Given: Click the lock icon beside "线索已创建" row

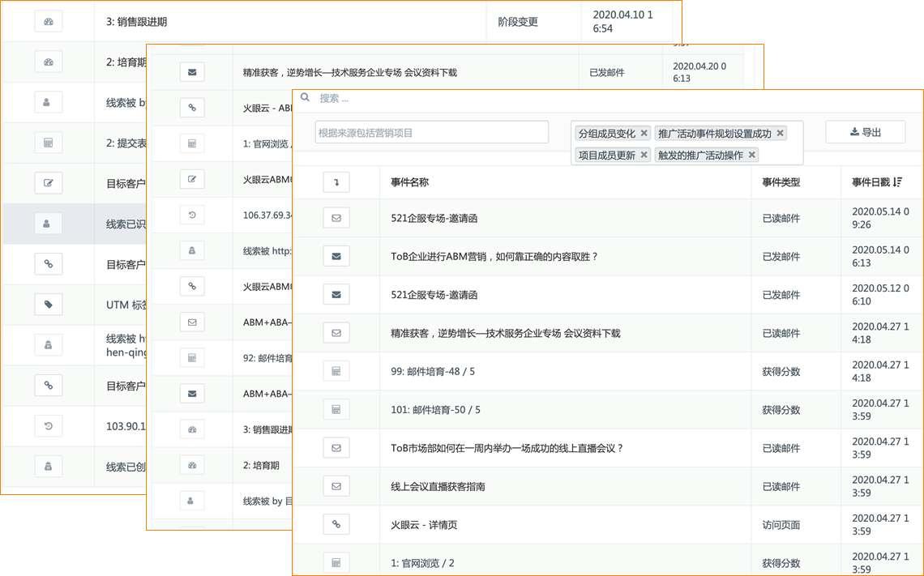Looking at the screenshot, I should 48,466.
